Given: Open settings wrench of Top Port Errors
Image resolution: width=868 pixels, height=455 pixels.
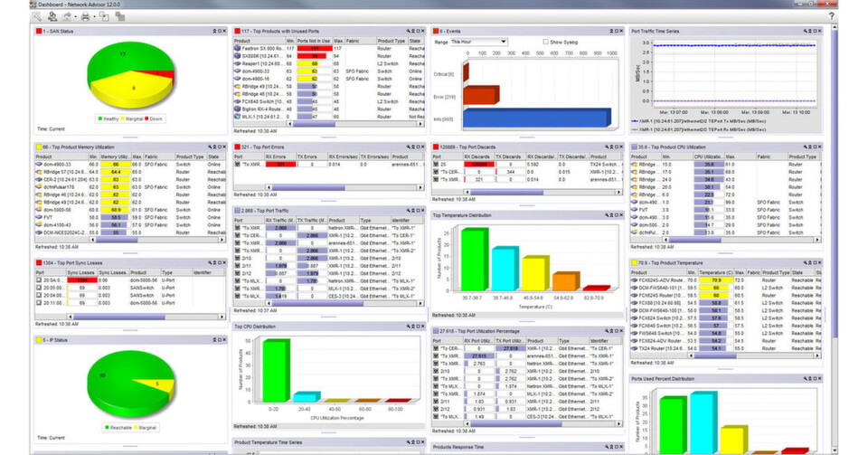Looking at the screenshot, I should tap(408, 147).
